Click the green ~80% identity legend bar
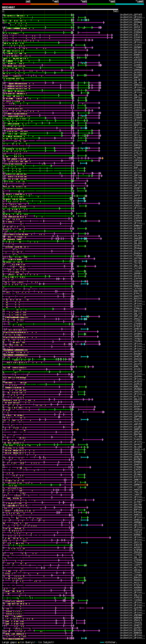 click(101, 4)
